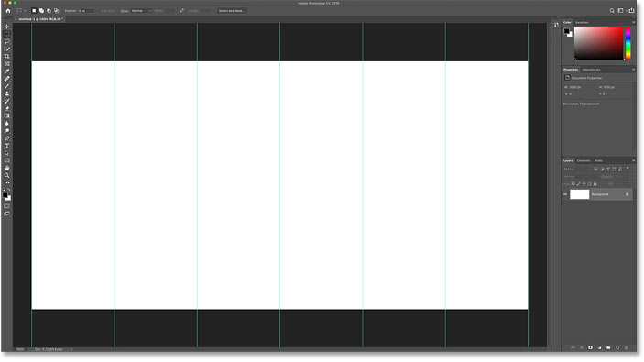The height and width of the screenshot is (362, 644).
Task: Click the Home icon in options bar
Action: click(8, 11)
